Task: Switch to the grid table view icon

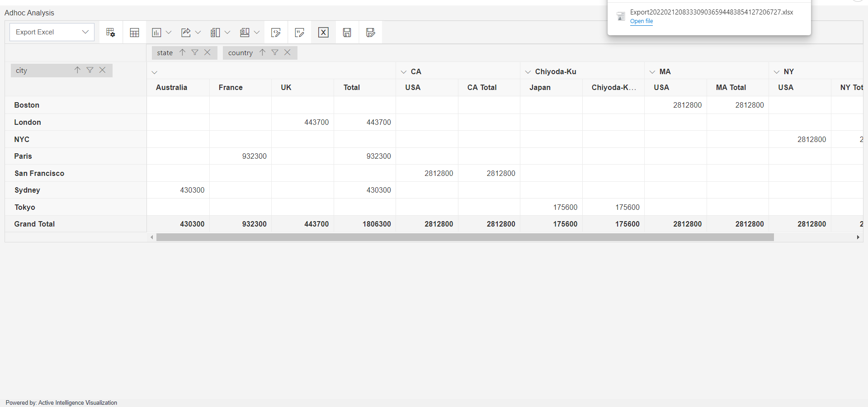Action: click(134, 32)
